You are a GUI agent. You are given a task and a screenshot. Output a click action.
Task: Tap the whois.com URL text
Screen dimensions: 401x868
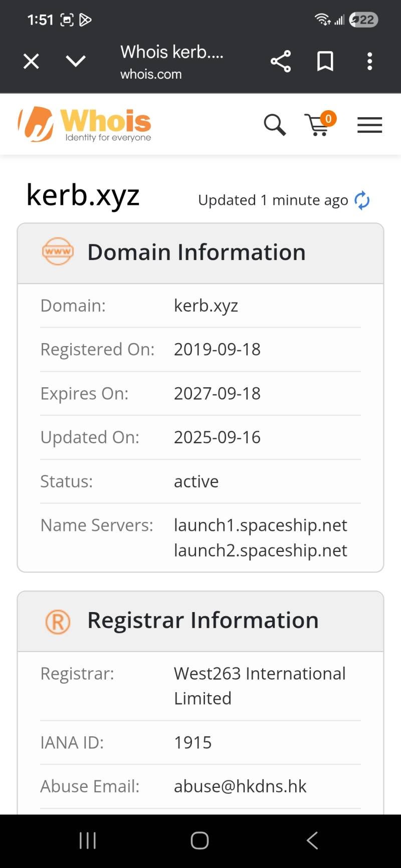coord(151,74)
